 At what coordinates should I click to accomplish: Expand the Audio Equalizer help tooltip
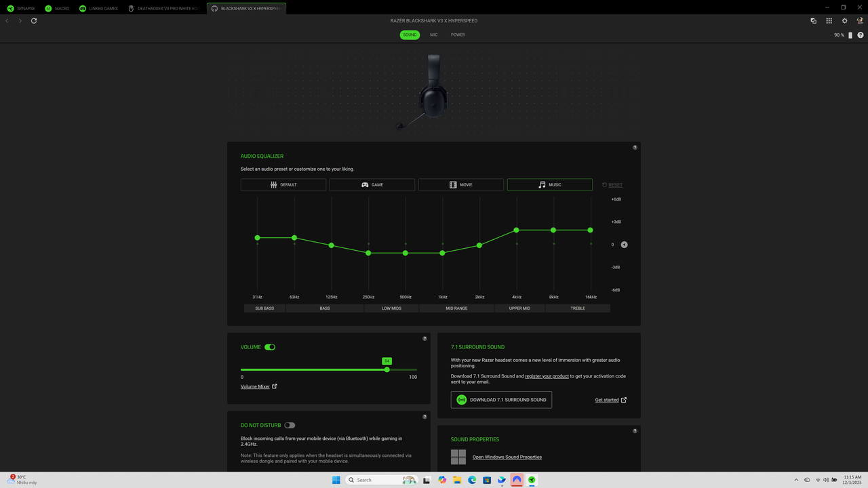coord(635,147)
